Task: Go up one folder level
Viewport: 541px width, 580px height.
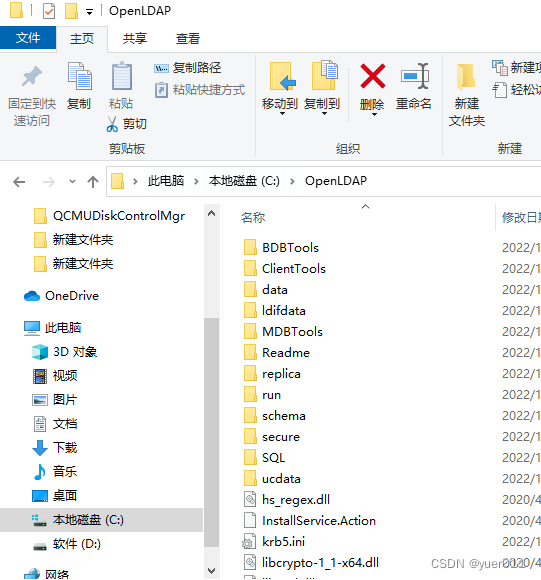Action: [93, 182]
